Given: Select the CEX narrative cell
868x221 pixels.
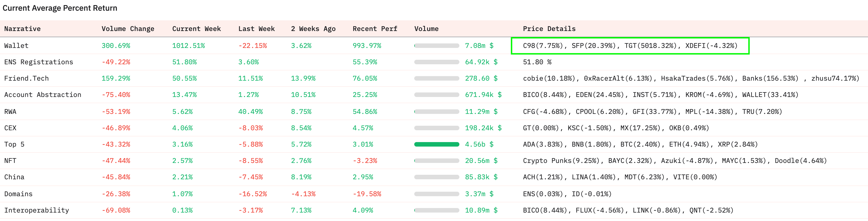Looking at the screenshot, I should pyautogui.click(x=10, y=128).
